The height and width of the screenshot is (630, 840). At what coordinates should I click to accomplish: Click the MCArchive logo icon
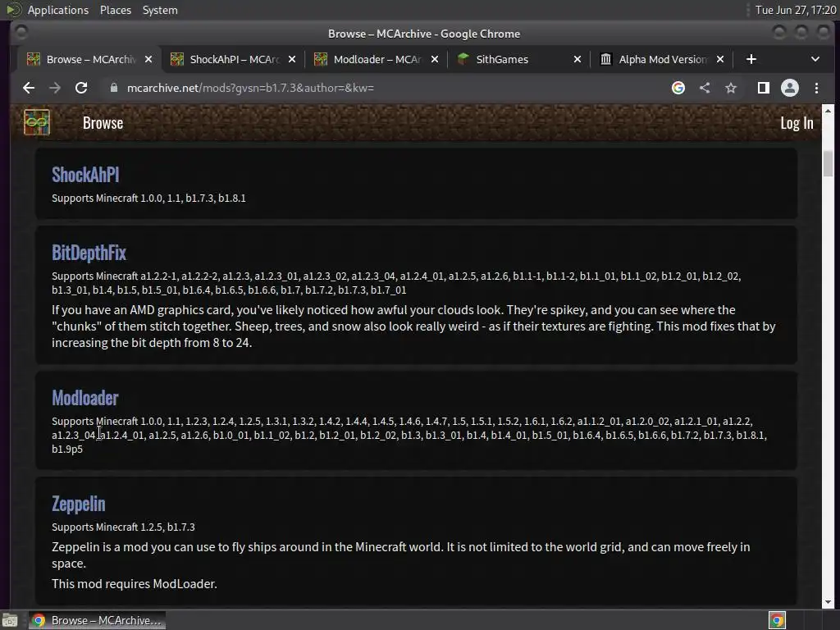pyautogui.click(x=36, y=123)
